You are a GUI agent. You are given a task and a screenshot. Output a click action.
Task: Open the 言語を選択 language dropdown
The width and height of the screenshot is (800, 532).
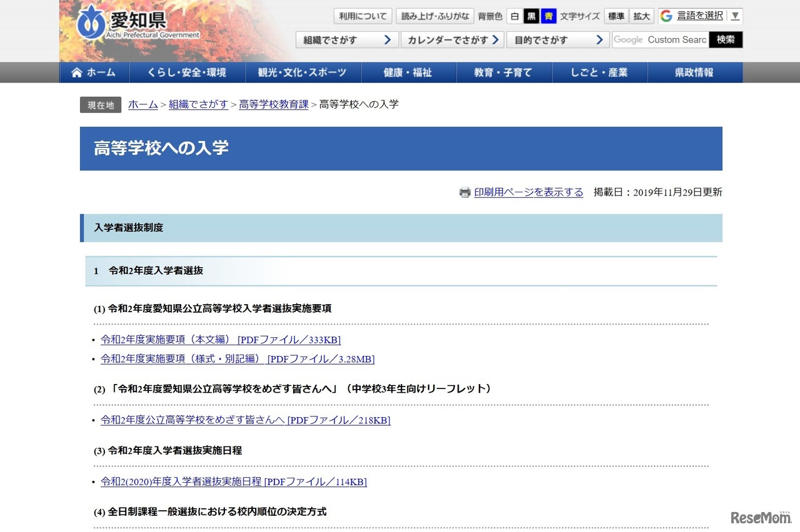[x=701, y=16]
